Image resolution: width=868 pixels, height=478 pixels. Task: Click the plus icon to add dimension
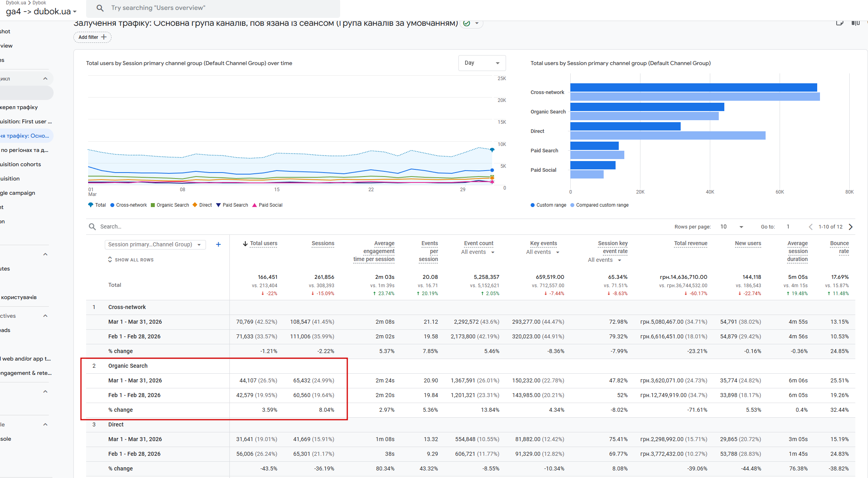218,244
